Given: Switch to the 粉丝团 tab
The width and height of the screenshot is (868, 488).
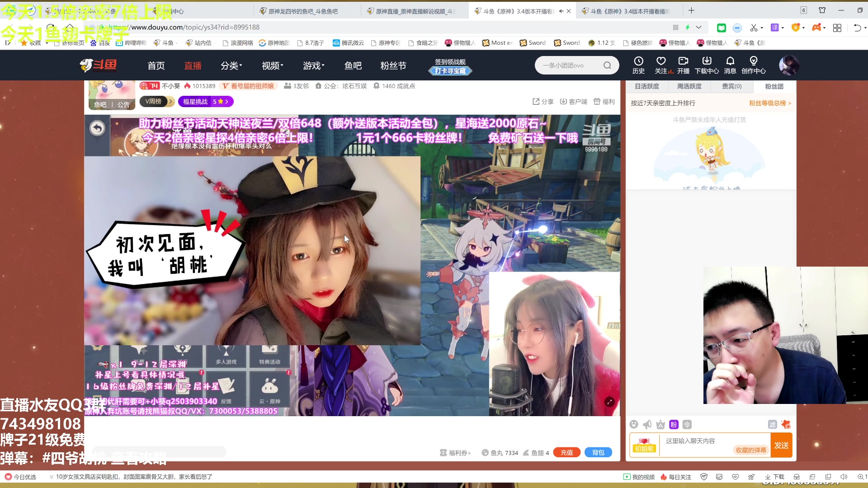Looking at the screenshot, I should [774, 86].
